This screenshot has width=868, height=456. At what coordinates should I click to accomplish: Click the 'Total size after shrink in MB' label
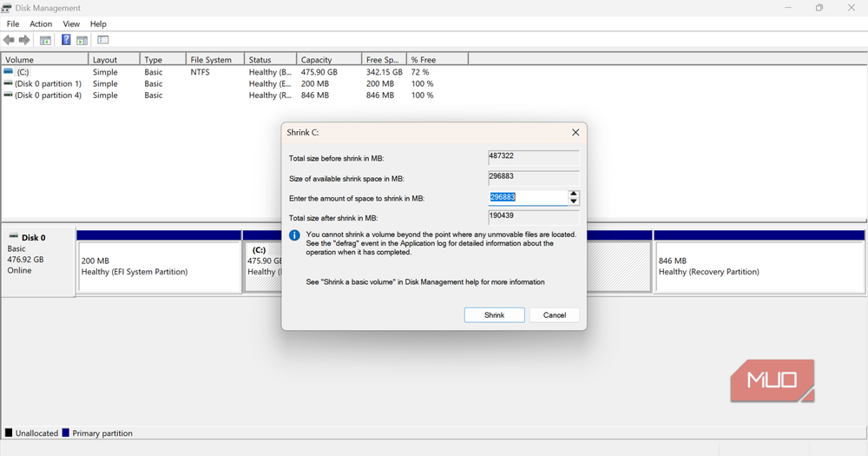click(x=333, y=218)
